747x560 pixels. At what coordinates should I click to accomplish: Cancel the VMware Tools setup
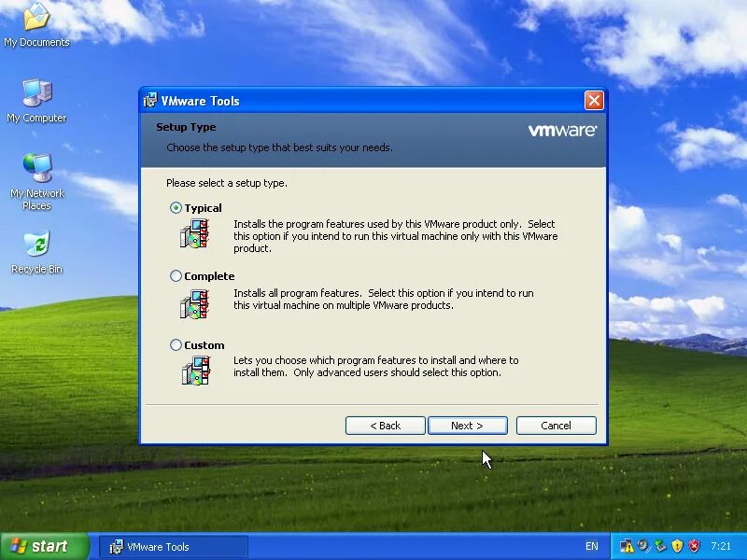pos(556,426)
